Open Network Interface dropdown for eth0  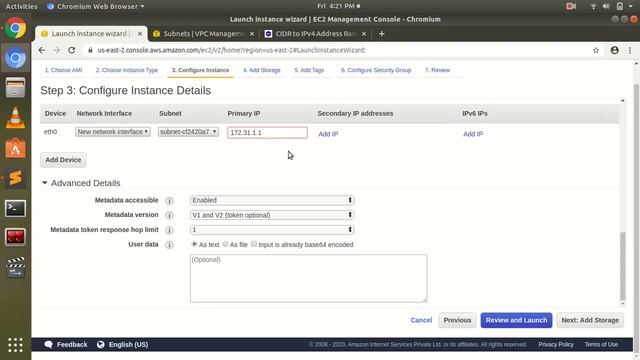click(113, 132)
